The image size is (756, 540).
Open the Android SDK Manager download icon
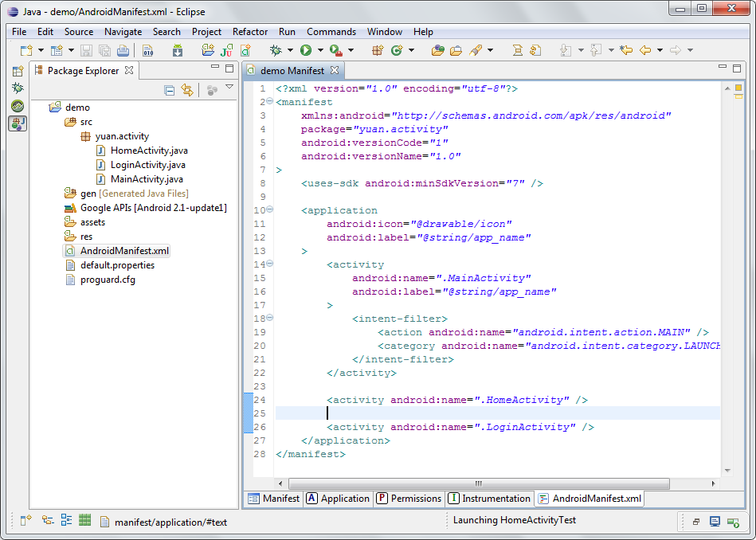[178, 50]
